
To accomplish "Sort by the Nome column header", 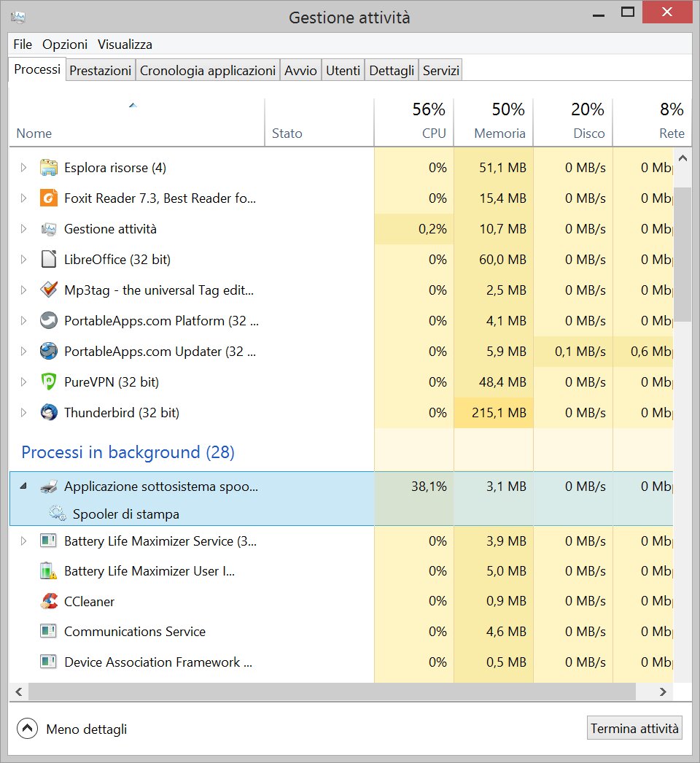I will click(x=136, y=122).
